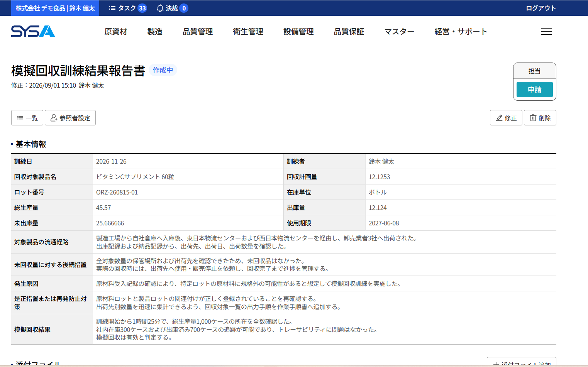The width and height of the screenshot is (588, 367).
Task: Click 総生産量 value 45.57
Action: (103, 208)
